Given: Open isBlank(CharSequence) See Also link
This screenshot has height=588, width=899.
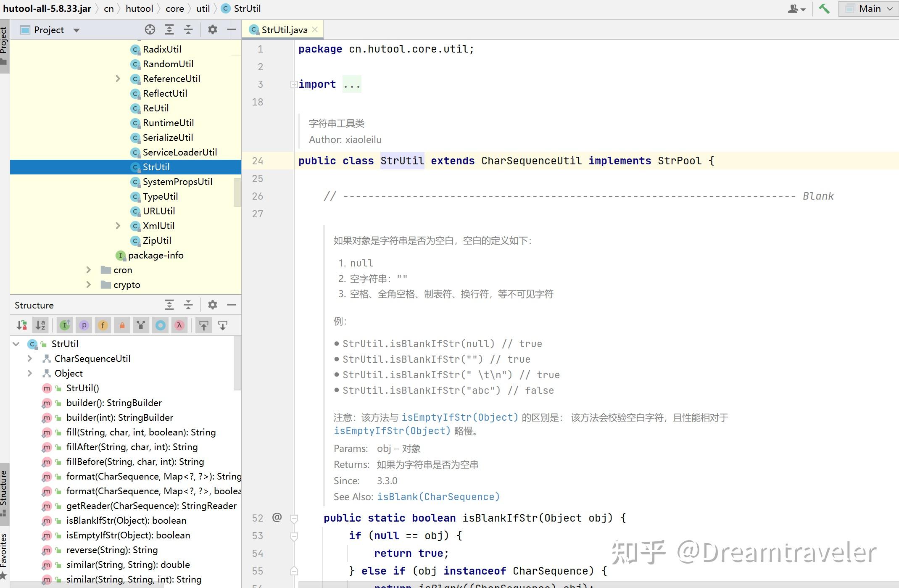Looking at the screenshot, I should pos(438,497).
